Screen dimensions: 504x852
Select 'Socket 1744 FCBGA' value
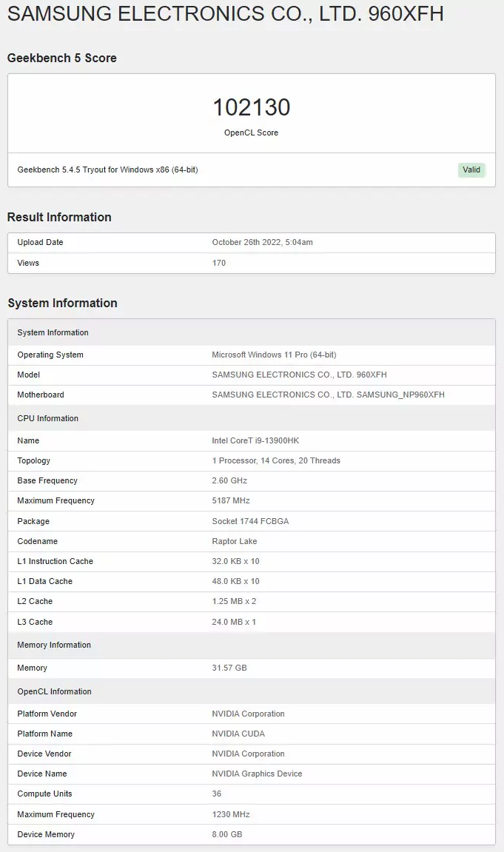point(250,522)
